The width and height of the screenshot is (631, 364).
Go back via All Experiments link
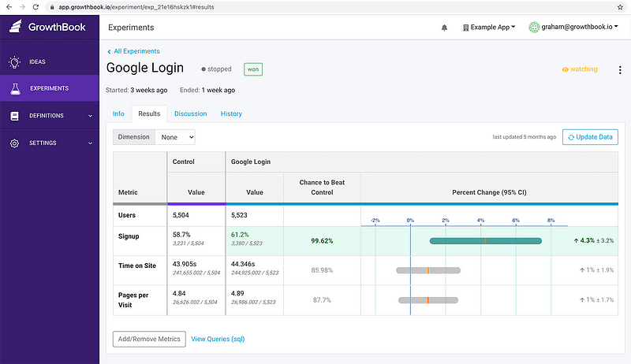click(133, 51)
